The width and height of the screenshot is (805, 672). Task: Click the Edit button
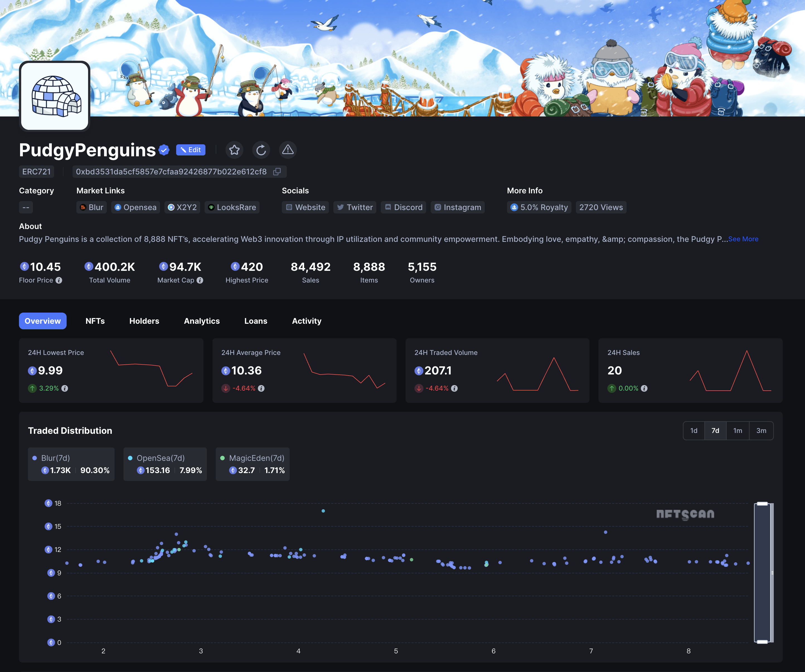(x=190, y=150)
